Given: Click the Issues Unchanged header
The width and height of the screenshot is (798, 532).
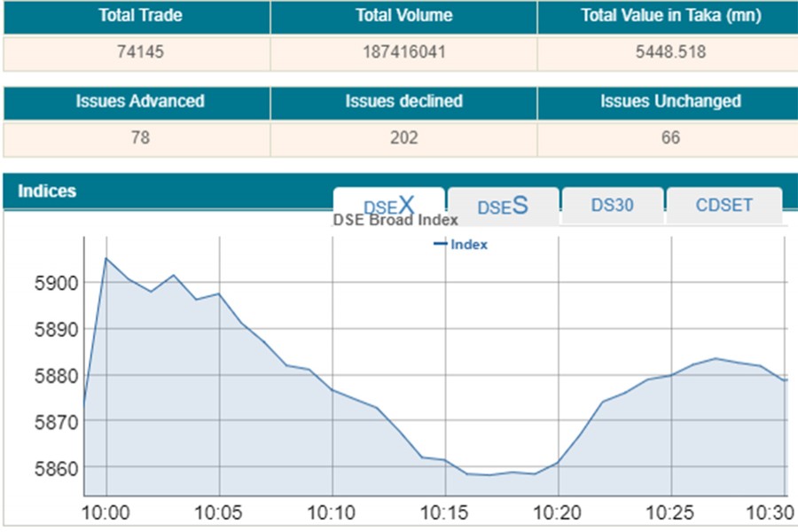Looking at the screenshot, I should 669,101.
